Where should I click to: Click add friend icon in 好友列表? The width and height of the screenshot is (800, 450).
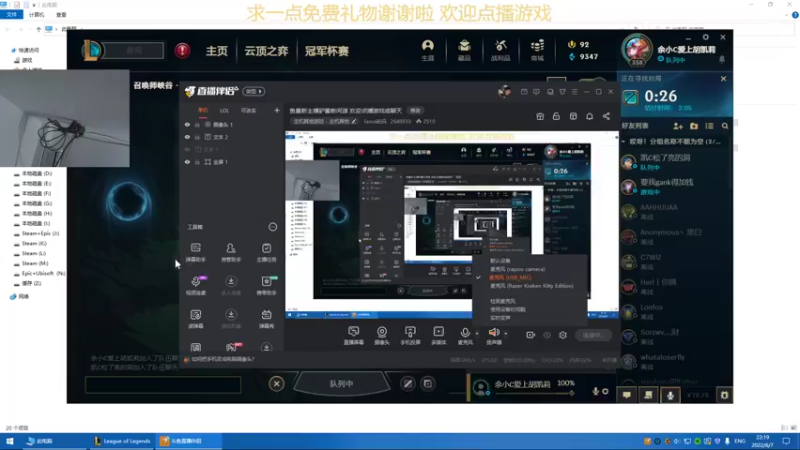pyautogui.click(x=678, y=126)
